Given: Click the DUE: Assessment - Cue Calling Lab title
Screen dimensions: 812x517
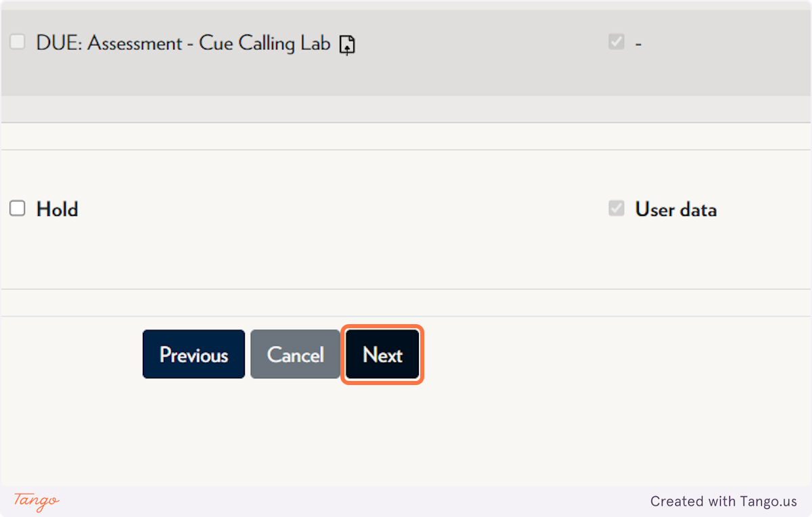Looking at the screenshot, I should pos(183,44).
